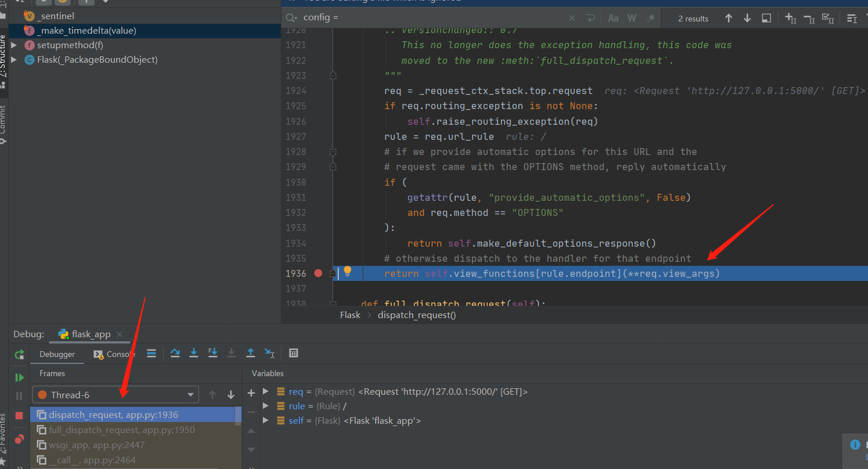
Task: Rerun flask_app with the green rerun icon
Action: click(19, 354)
